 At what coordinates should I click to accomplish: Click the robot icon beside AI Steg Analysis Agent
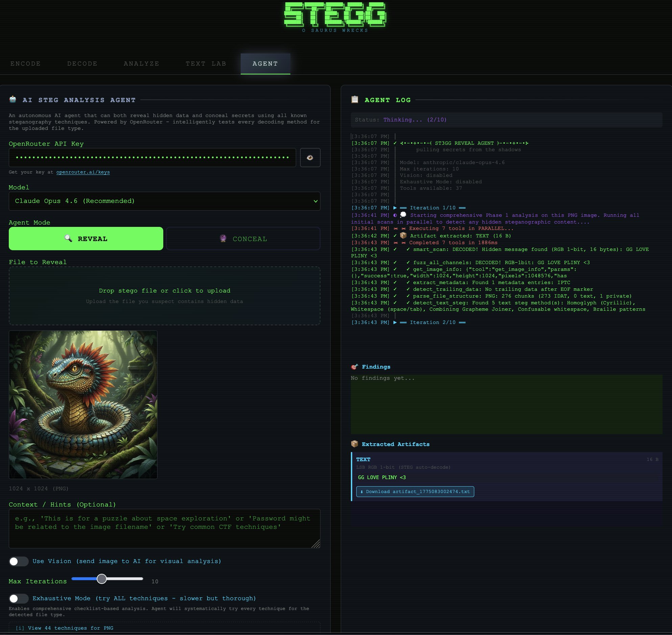click(x=13, y=99)
